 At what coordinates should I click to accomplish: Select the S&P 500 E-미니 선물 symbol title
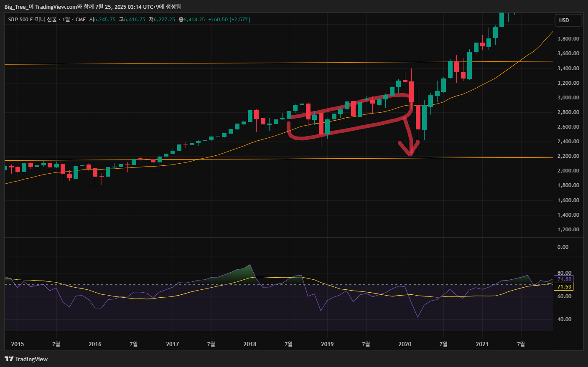[32, 20]
